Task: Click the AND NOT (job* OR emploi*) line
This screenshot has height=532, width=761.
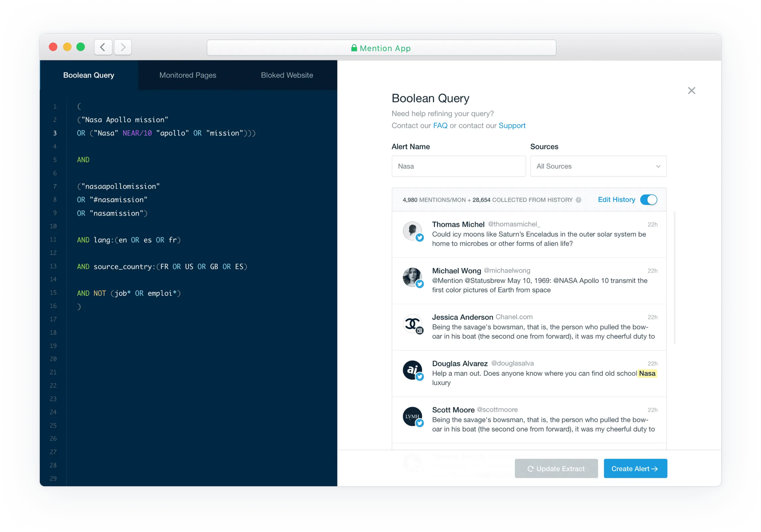Action: click(x=129, y=294)
